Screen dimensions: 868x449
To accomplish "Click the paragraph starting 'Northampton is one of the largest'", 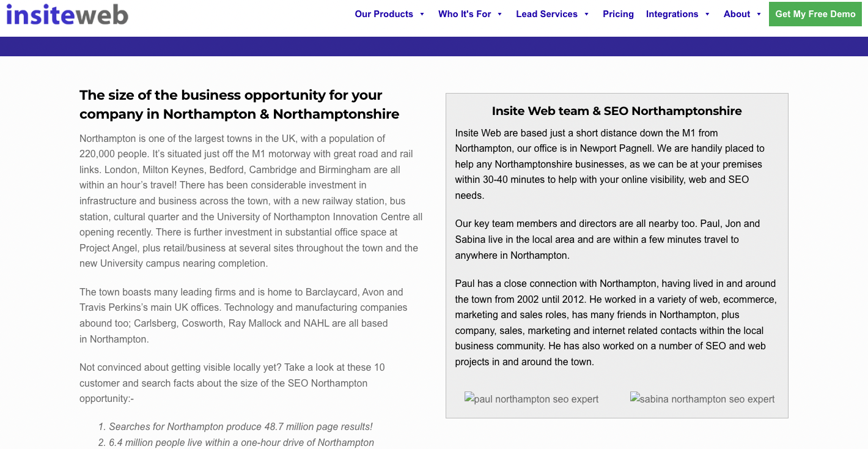I will (x=251, y=201).
